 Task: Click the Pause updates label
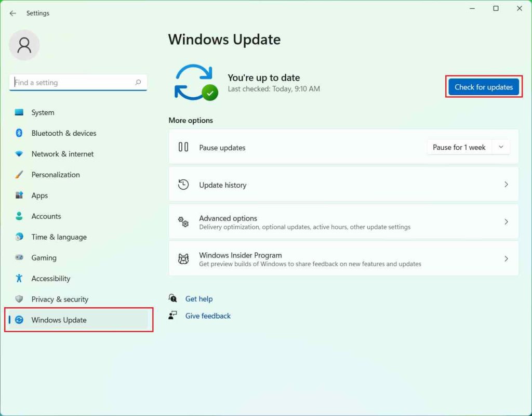pyautogui.click(x=222, y=148)
